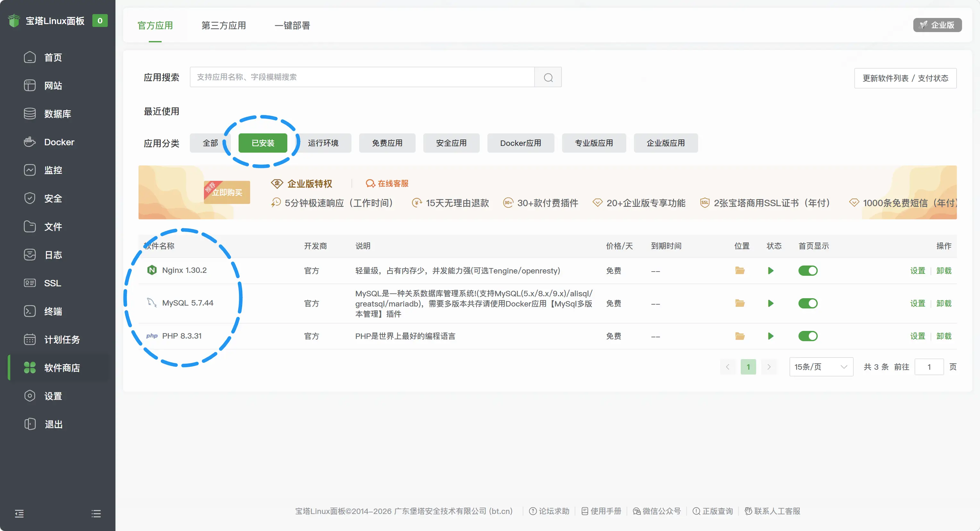Click the 立即购买 button

coord(227,192)
